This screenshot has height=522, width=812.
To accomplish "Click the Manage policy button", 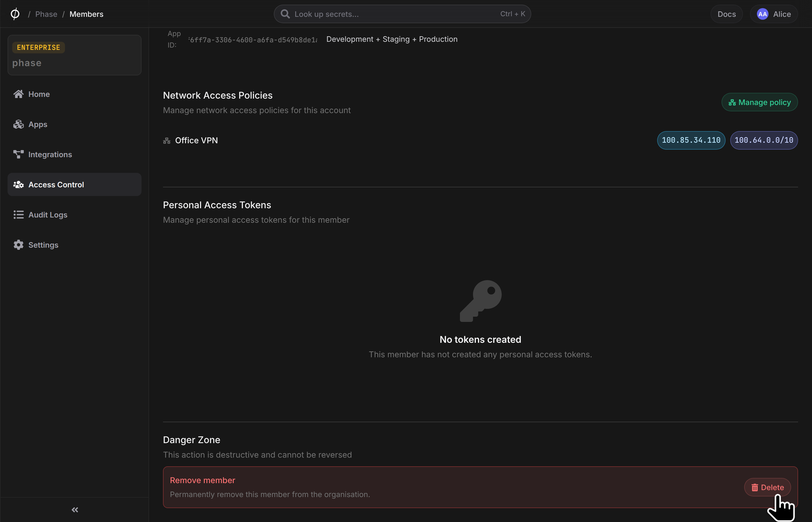I will pos(760,102).
